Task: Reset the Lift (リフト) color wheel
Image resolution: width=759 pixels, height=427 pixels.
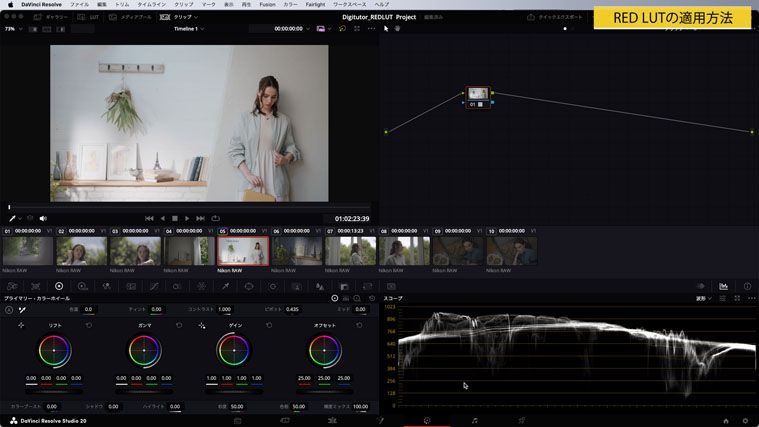Action: 89,325
